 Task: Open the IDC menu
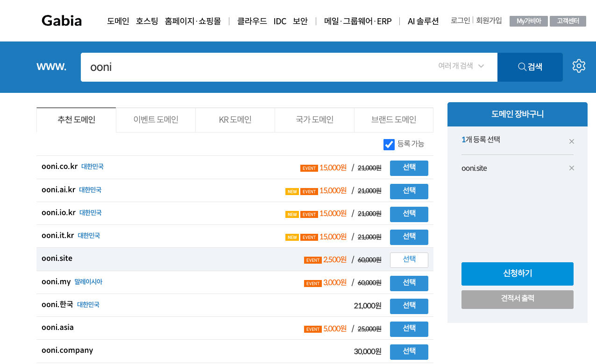pyautogui.click(x=280, y=21)
